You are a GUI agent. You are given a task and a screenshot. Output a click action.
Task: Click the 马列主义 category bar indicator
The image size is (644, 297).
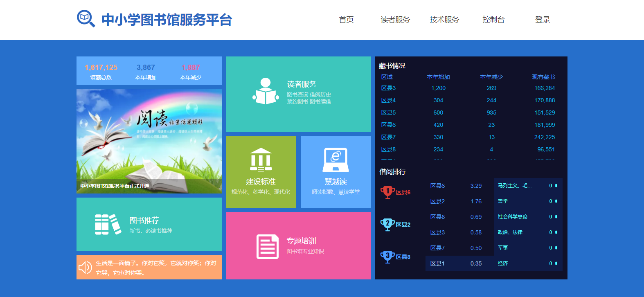pyautogui.click(x=556, y=186)
